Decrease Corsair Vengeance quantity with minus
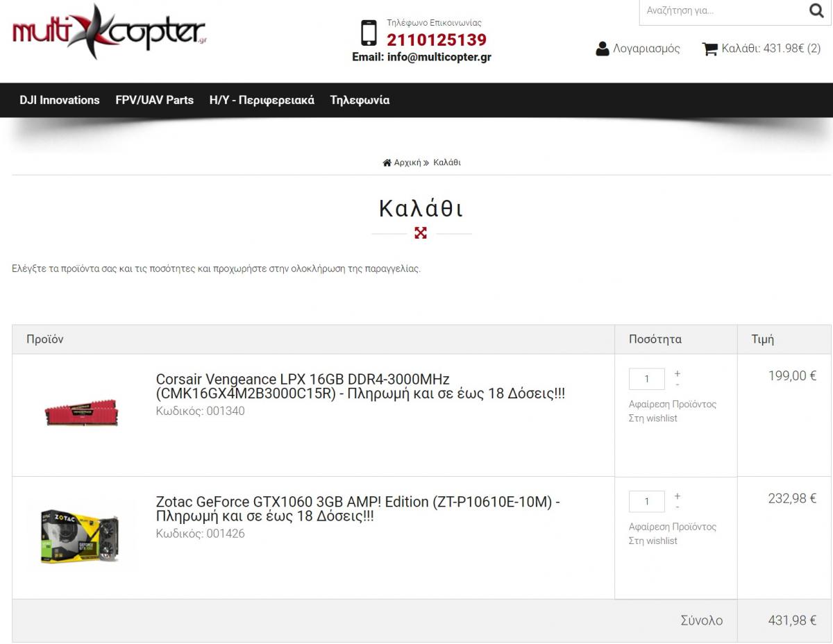This screenshot has width=833, height=644. point(678,384)
